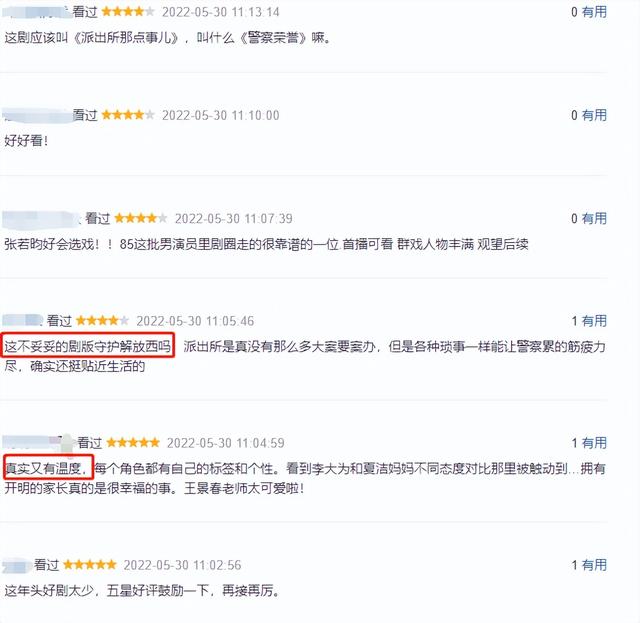
Task: Click the timestamp 2022-05-30 11:04:59
Action: [x=226, y=443]
